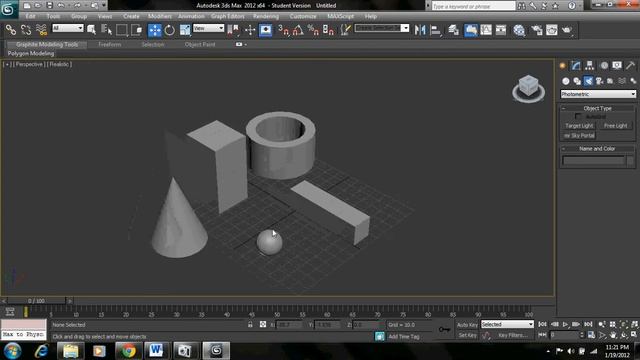Open the Modifiers menu

160,16
